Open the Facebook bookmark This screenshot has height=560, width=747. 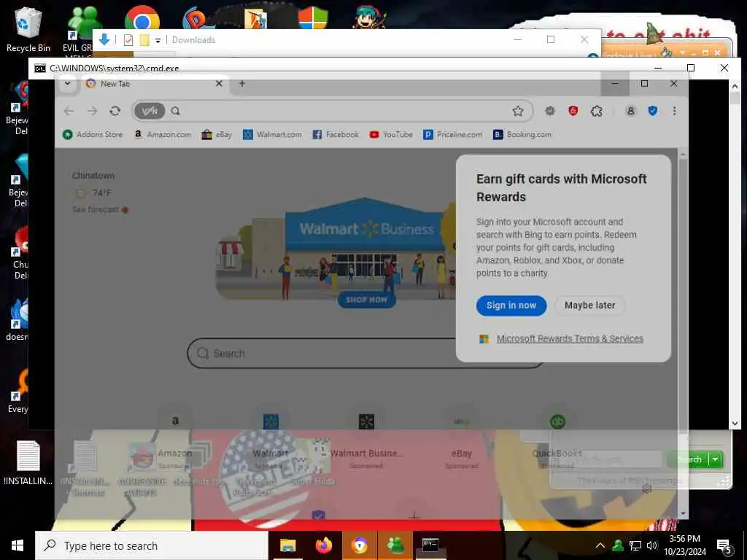click(336, 135)
